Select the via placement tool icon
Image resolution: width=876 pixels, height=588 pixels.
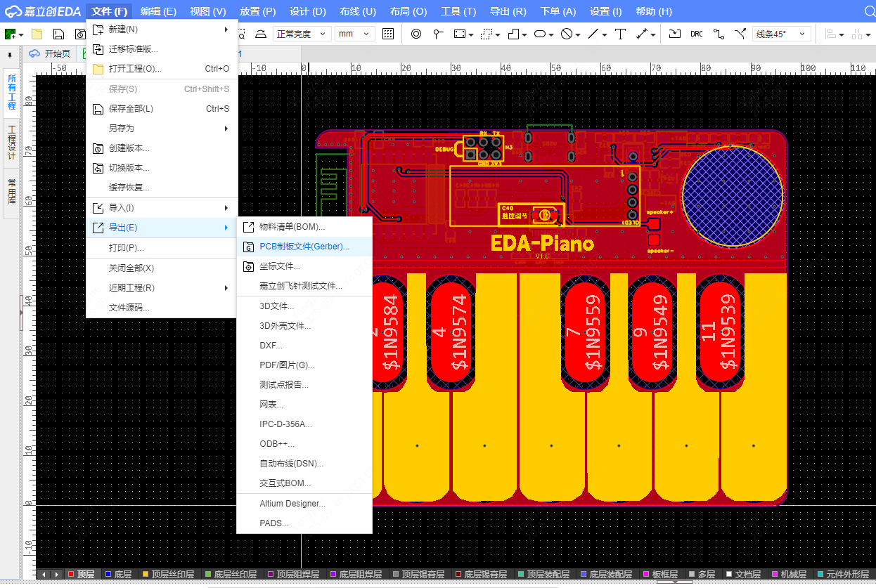(416, 34)
